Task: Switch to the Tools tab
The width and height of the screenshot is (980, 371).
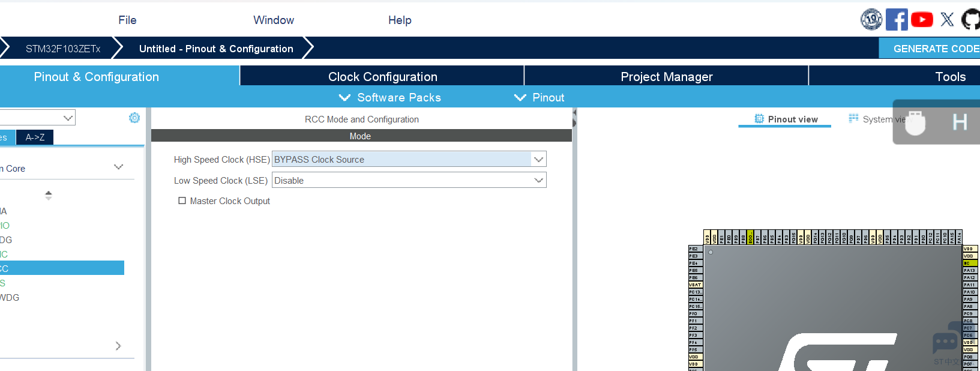Action: (895, 76)
